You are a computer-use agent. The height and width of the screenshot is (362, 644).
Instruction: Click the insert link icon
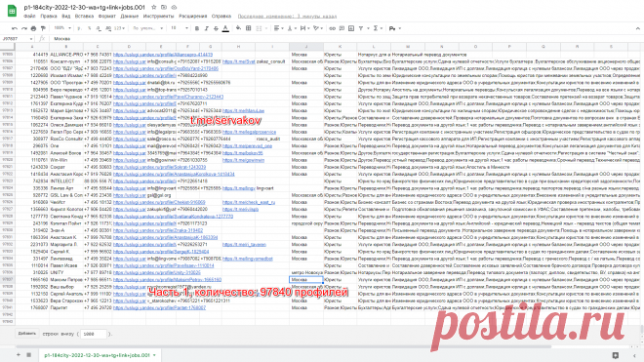tap(333, 28)
